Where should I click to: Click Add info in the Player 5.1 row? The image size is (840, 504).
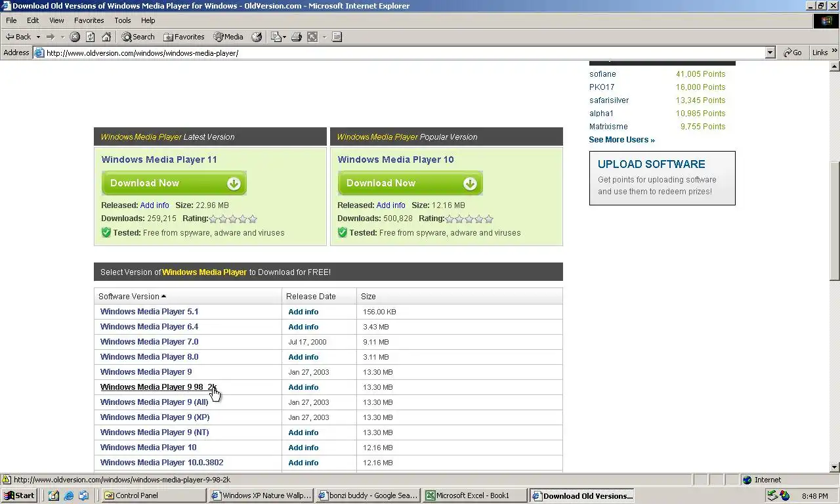(303, 312)
